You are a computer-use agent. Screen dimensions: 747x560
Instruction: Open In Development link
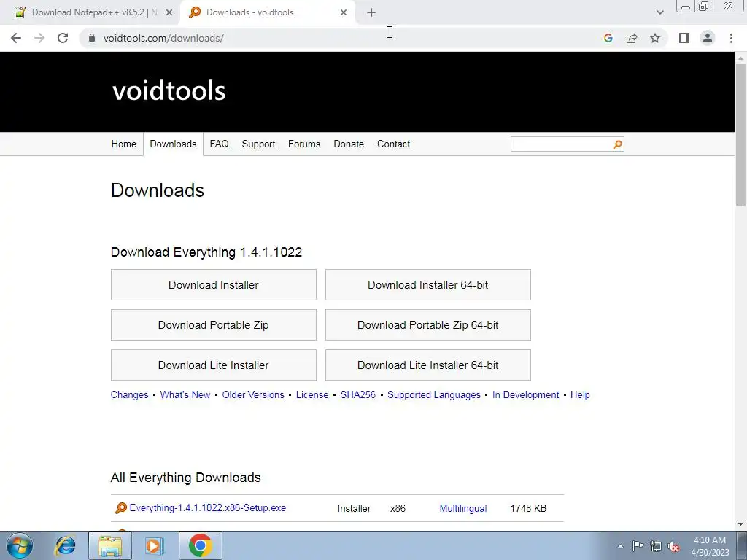pos(525,394)
